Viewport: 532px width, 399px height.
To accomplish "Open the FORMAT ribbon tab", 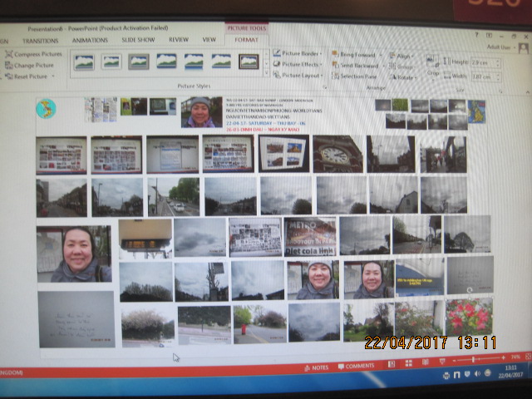I will pyautogui.click(x=247, y=40).
